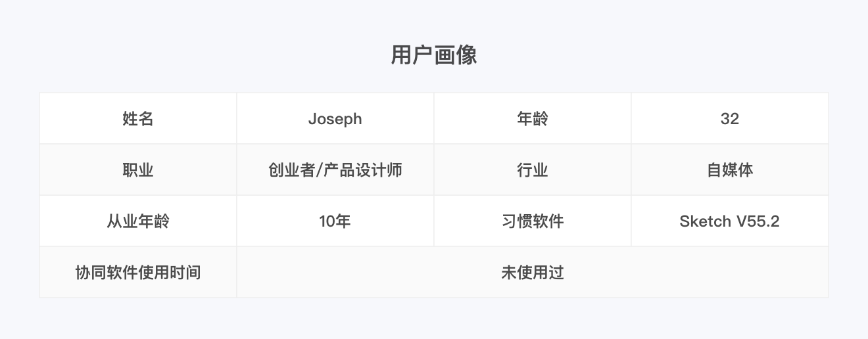Image resolution: width=868 pixels, height=339 pixels.
Task: Select the 姓名 label cell
Action: [x=138, y=118]
